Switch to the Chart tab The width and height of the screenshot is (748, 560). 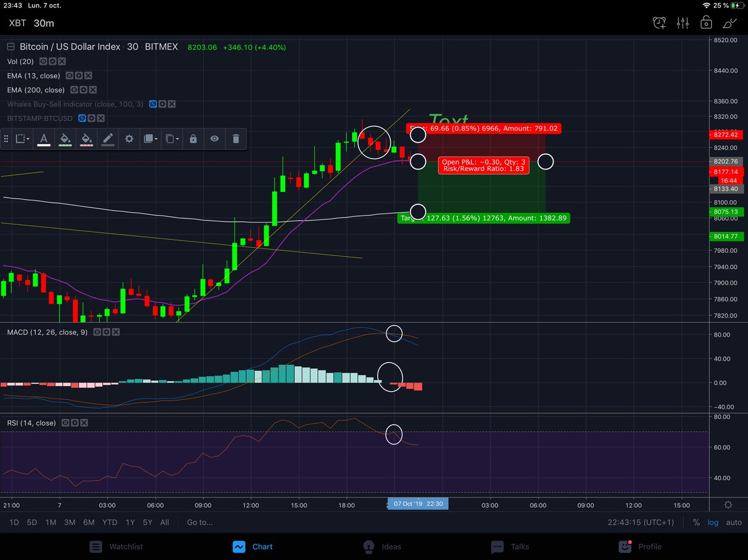point(252,546)
